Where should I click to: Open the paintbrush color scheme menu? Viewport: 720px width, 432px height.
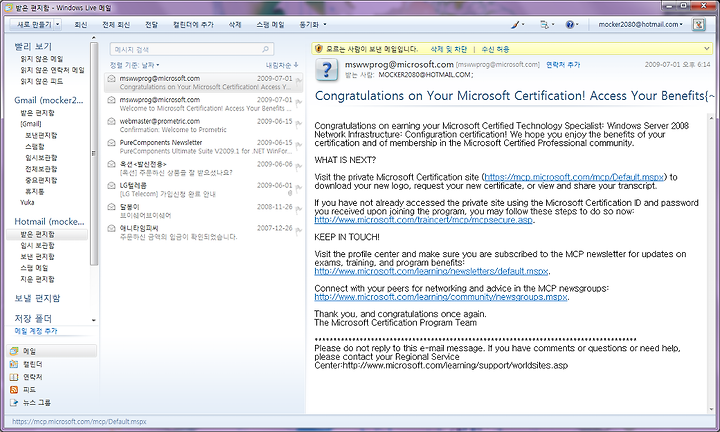pos(518,24)
